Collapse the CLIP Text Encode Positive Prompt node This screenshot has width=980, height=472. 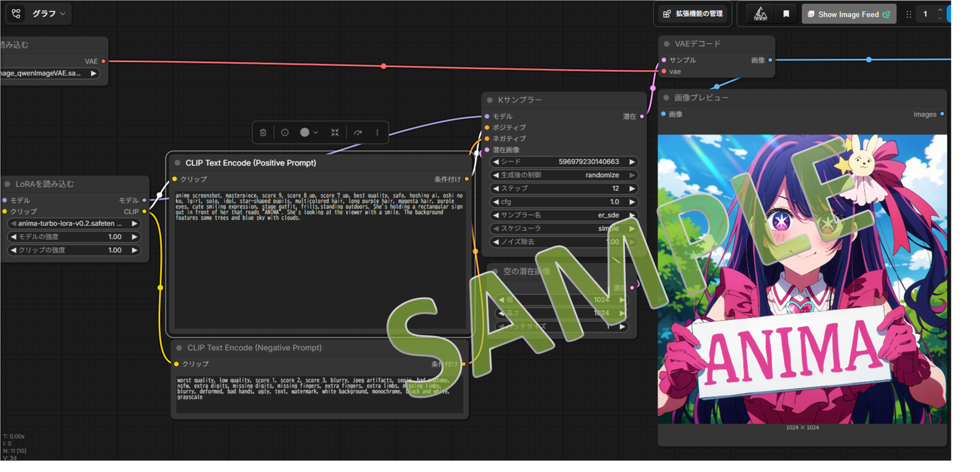tap(177, 163)
